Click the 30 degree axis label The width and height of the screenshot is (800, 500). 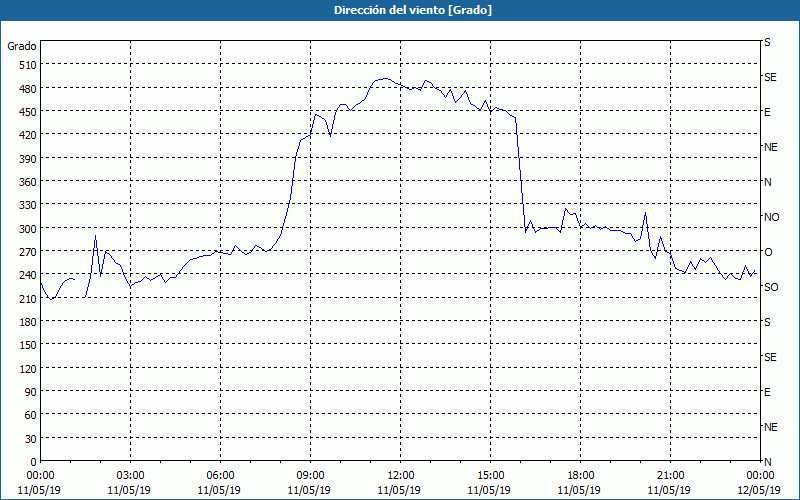click(x=31, y=439)
